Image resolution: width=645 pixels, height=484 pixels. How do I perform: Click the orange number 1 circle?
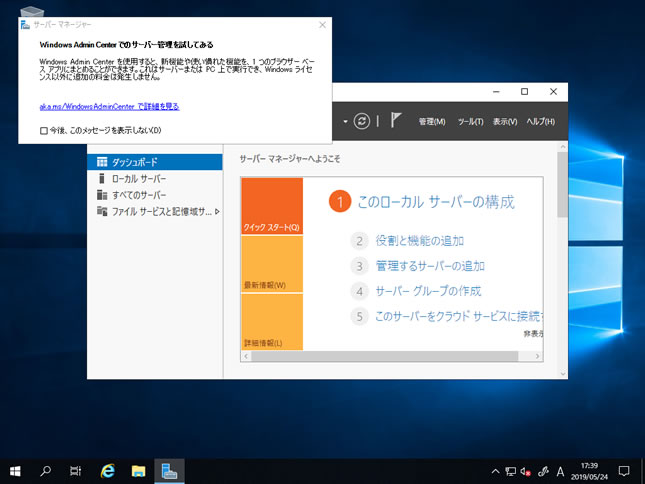340,201
